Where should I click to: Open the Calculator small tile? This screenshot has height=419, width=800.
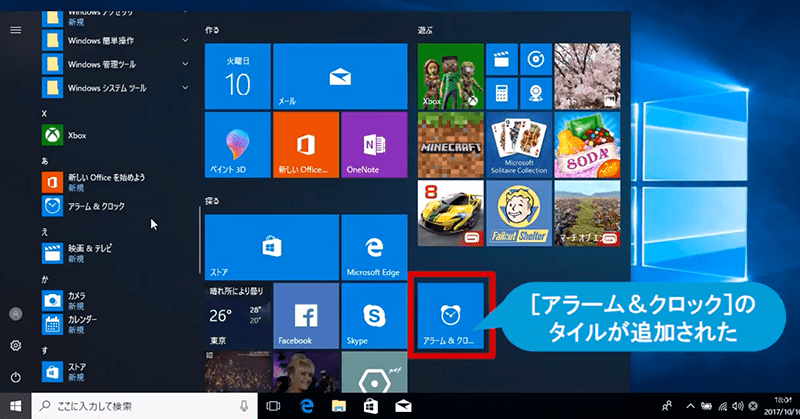(x=502, y=93)
